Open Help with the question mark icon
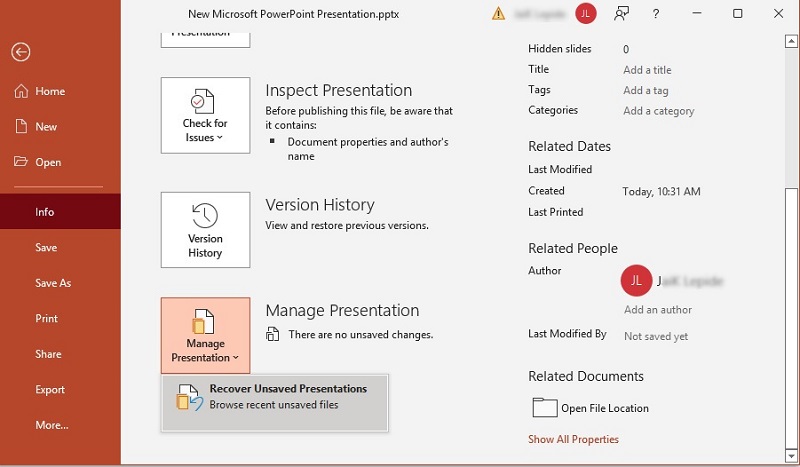Viewport: 800px width, 467px height. click(656, 14)
